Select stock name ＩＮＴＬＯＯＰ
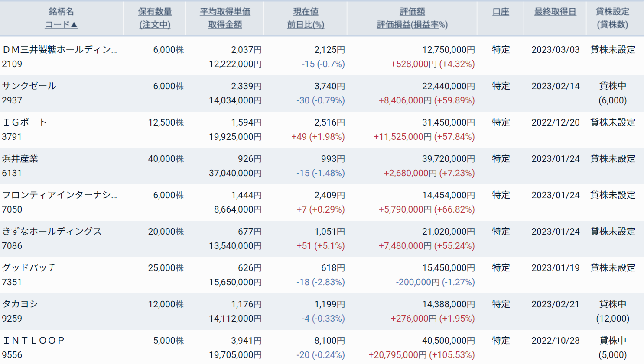This screenshot has width=644, height=364. [33, 341]
